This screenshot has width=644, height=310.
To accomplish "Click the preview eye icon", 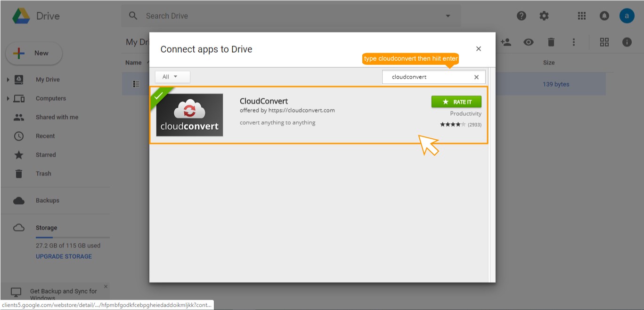I will click(529, 42).
